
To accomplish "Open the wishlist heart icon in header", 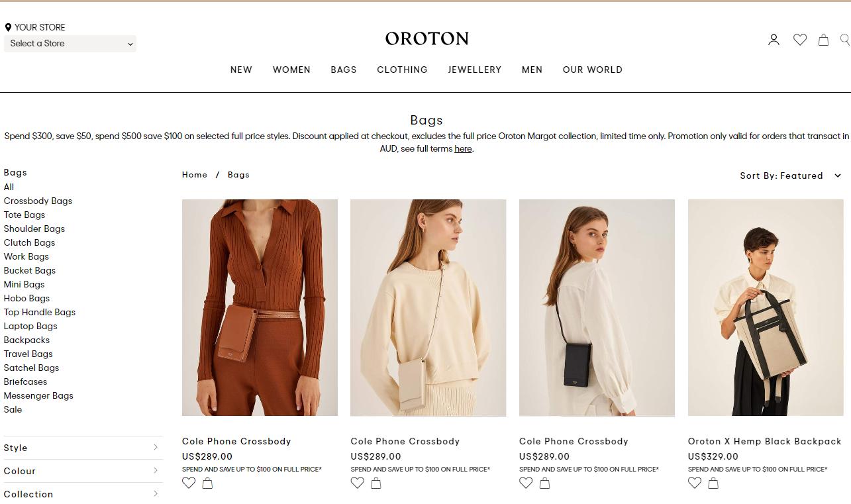I will [x=800, y=40].
